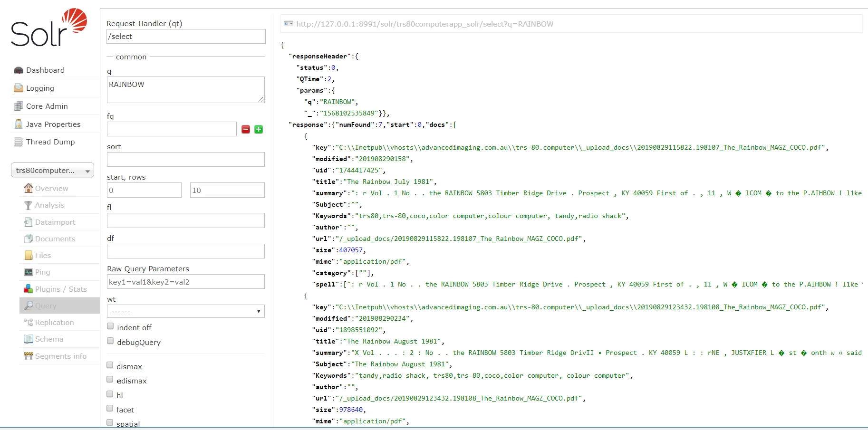Open the Analysis link
This screenshot has width=868, height=430.
pos(49,205)
